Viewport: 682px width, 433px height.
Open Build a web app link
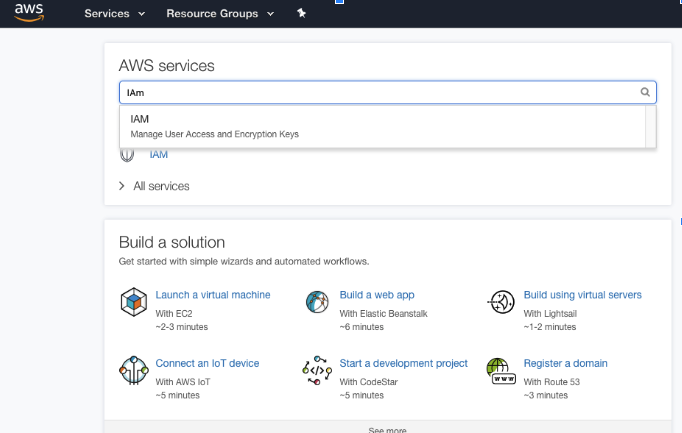[x=377, y=295]
